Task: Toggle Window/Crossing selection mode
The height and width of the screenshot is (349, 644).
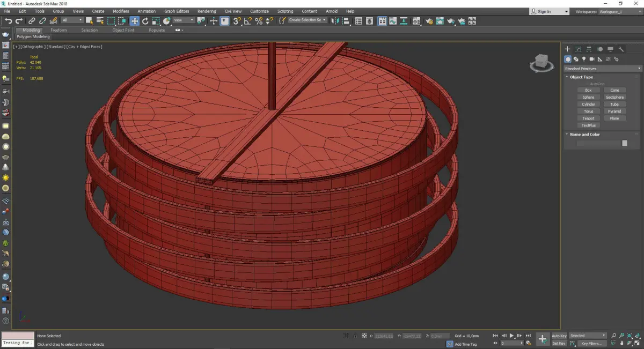Action: coord(123,21)
